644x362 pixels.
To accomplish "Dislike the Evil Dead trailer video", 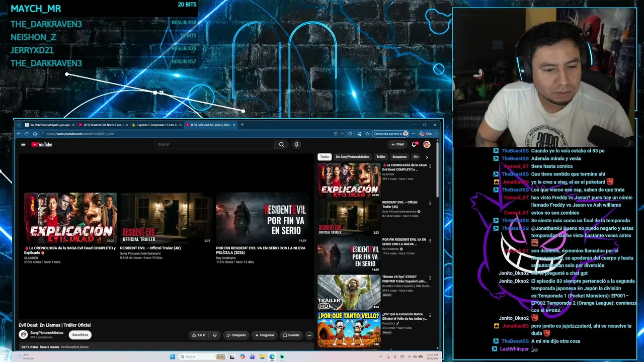I will pyautogui.click(x=215, y=335).
